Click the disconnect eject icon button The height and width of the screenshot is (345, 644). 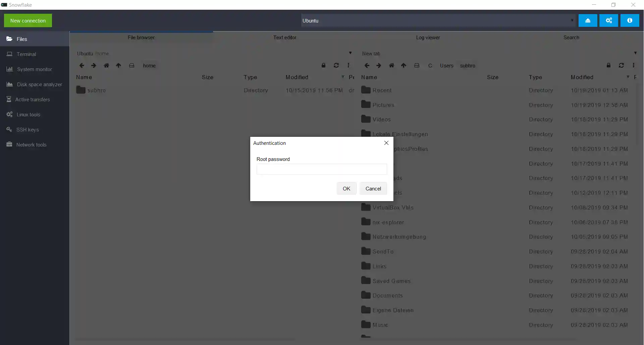[588, 20]
